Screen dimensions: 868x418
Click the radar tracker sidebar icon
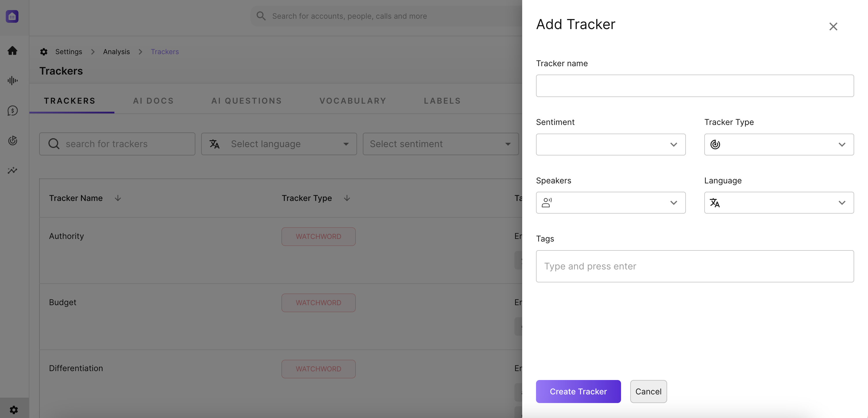click(x=12, y=140)
